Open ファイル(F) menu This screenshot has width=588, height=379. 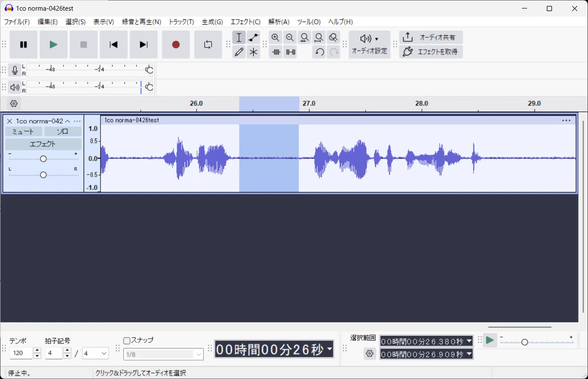point(17,22)
